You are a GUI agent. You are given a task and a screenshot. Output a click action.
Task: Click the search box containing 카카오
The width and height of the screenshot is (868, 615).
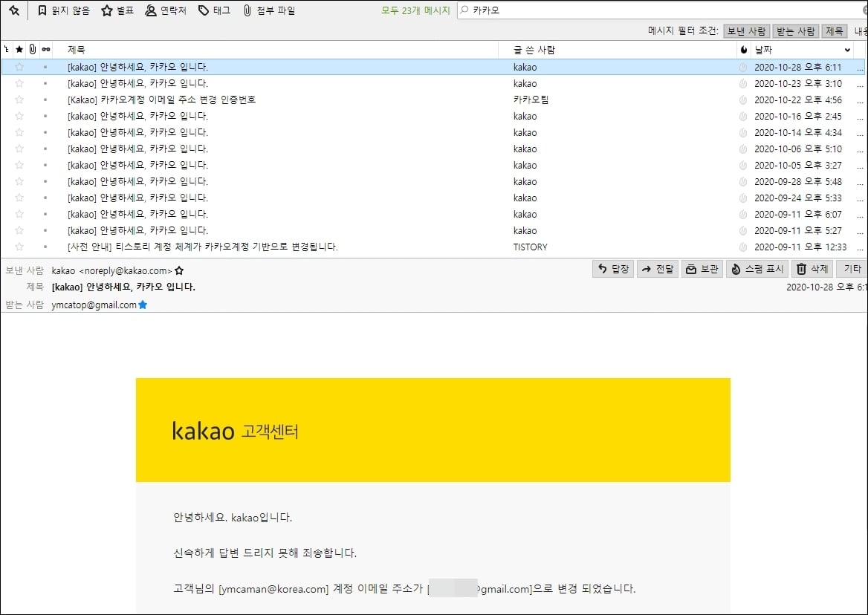coord(662,10)
